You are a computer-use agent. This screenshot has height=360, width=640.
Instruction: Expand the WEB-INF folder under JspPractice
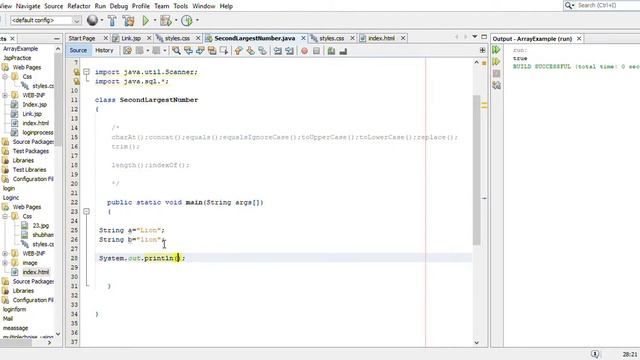point(5,95)
